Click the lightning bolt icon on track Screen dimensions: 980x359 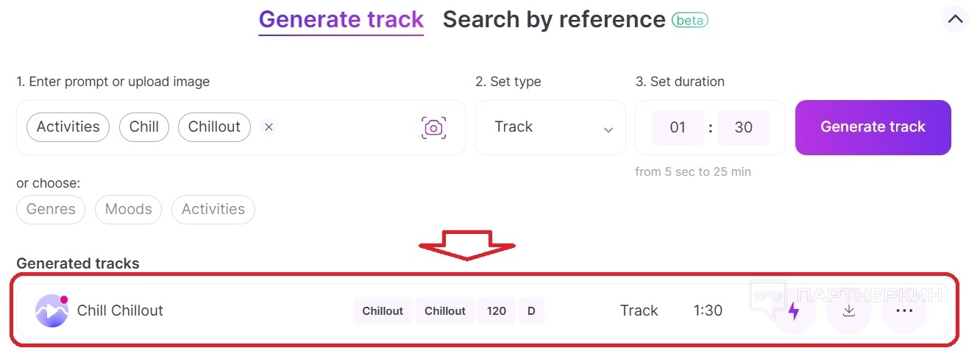click(x=793, y=311)
